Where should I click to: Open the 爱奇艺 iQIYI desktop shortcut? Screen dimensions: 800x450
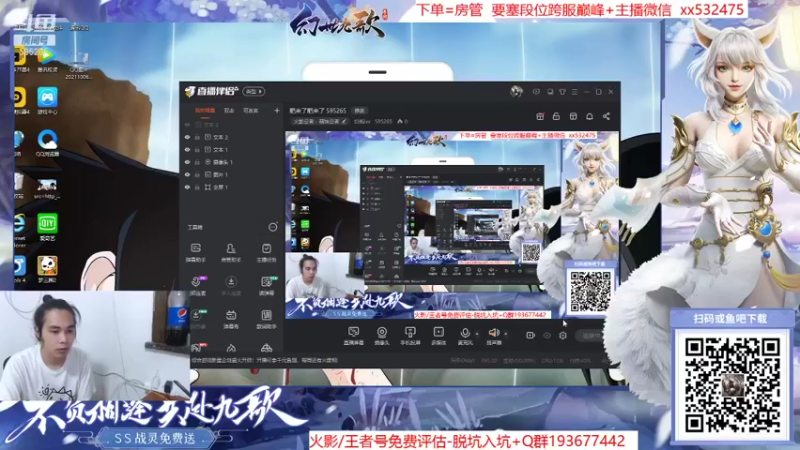47,228
